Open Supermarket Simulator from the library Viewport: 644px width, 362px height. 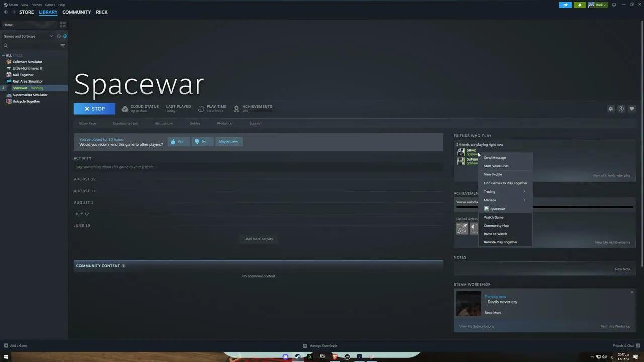pyautogui.click(x=30, y=95)
